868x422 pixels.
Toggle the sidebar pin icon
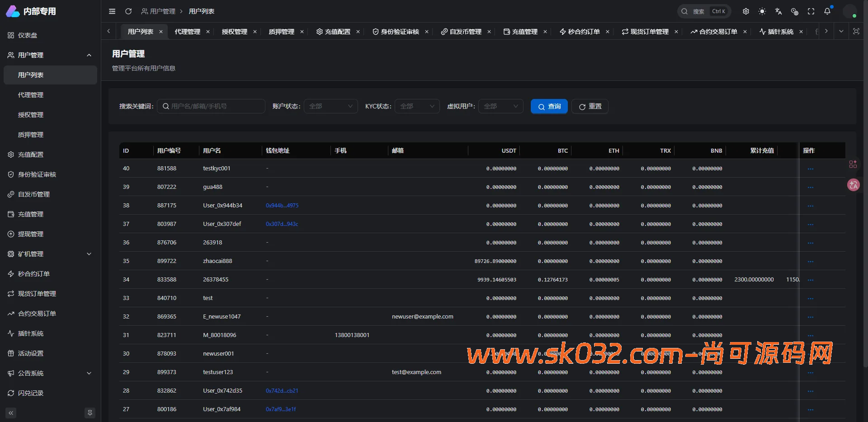[x=90, y=413]
